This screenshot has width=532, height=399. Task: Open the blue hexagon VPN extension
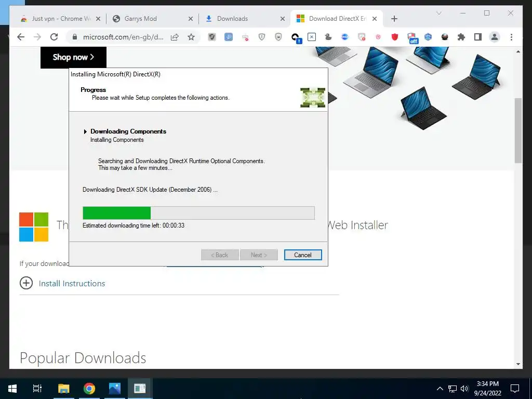428,37
